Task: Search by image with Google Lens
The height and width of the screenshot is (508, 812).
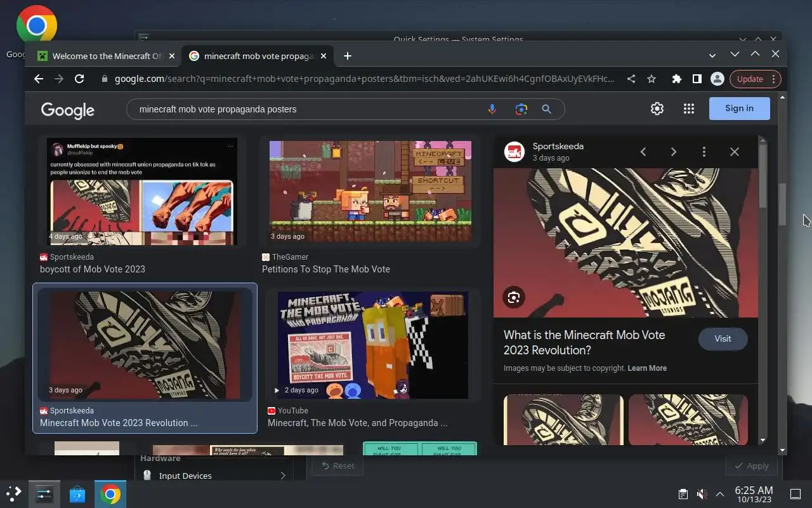Action: pyautogui.click(x=521, y=109)
